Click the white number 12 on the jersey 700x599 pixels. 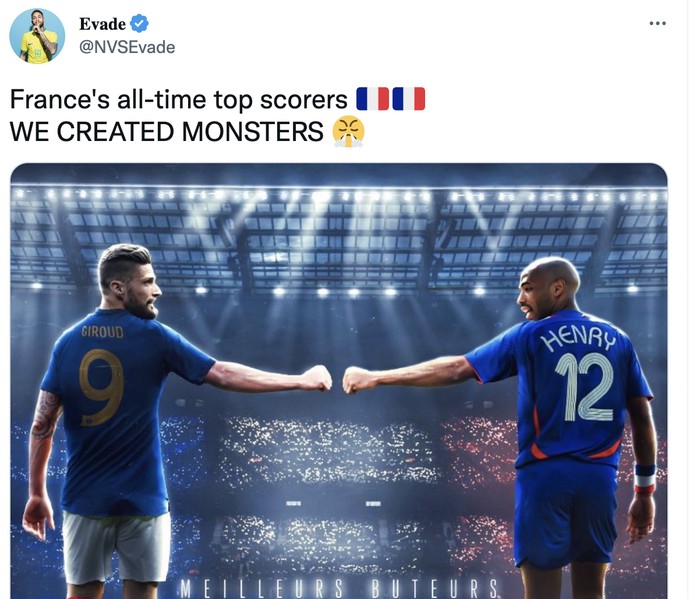[x=585, y=387]
